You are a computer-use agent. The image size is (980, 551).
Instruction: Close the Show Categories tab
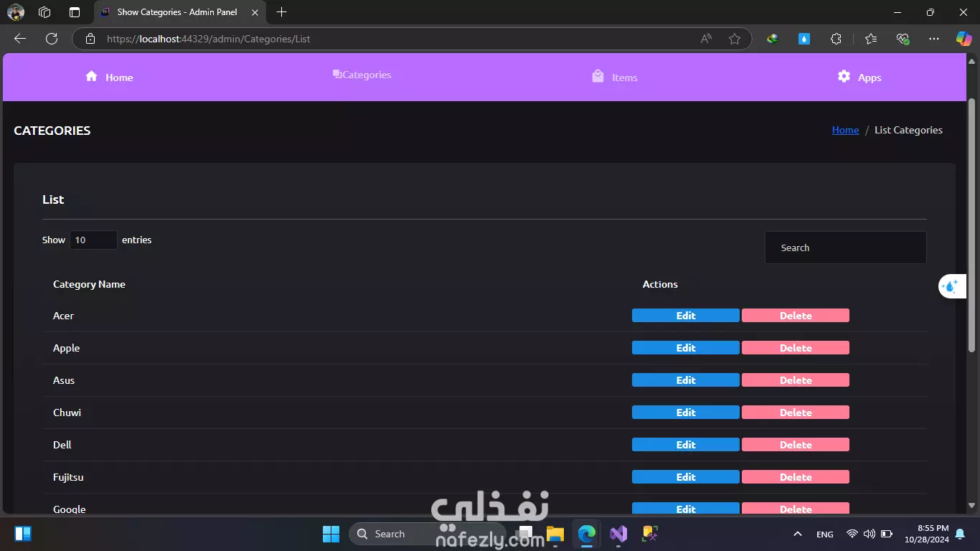[x=255, y=12]
